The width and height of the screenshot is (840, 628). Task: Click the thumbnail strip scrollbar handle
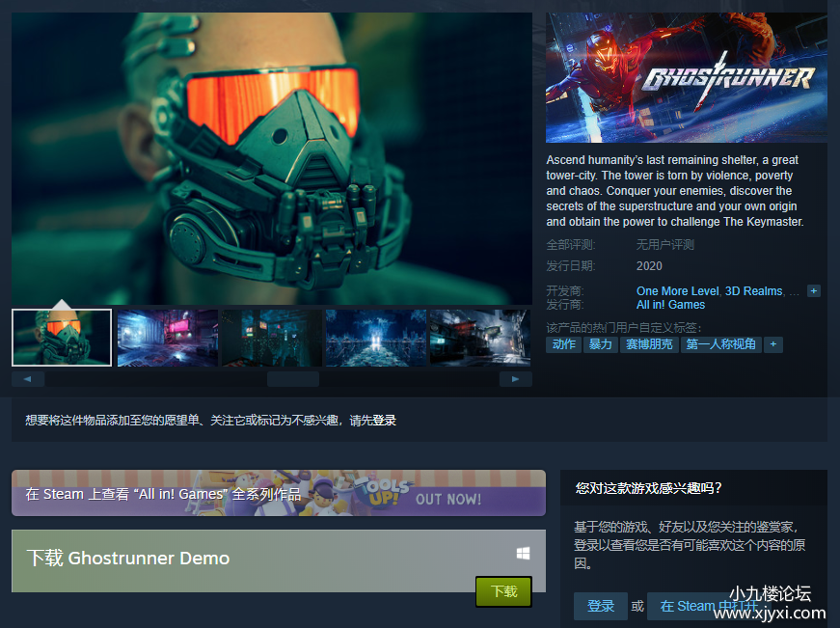(293, 379)
